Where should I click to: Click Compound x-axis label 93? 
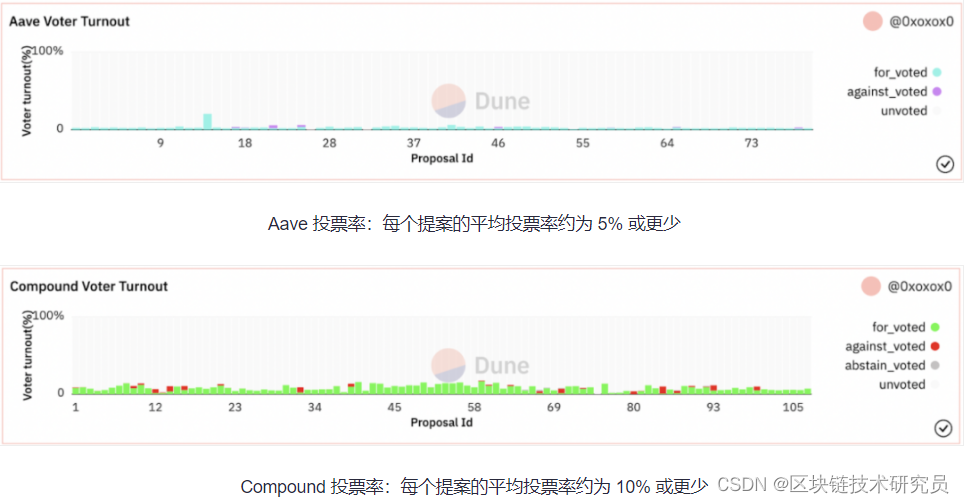click(713, 407)
